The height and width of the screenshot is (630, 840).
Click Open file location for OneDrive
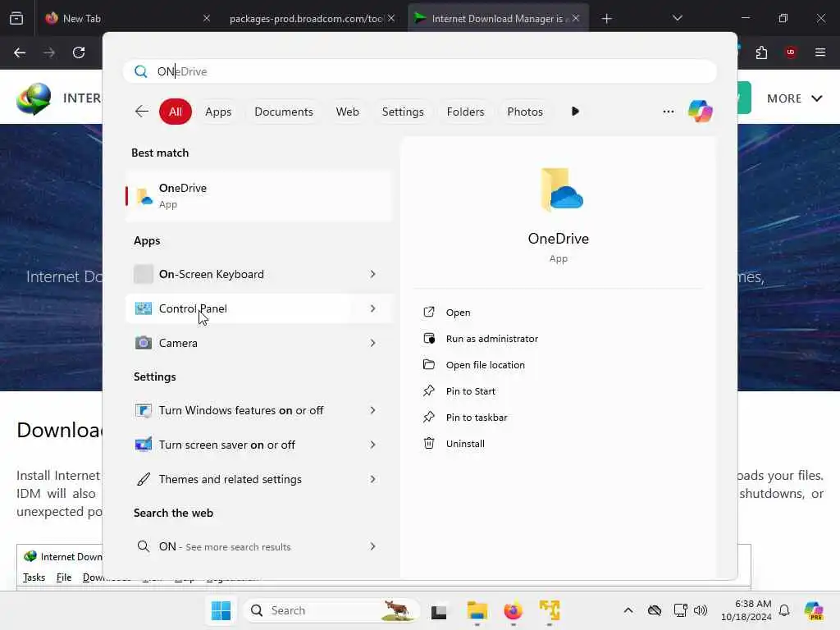pos(474,365)
